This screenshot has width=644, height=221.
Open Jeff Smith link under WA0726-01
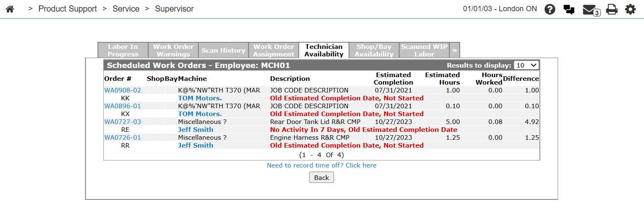195,145
